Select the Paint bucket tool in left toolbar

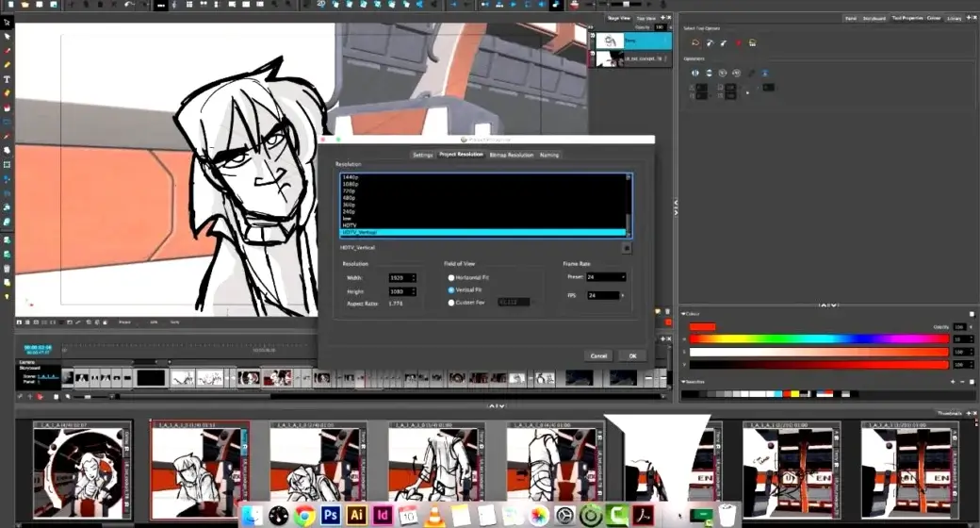pyautogui.click(x=7, y=107)
